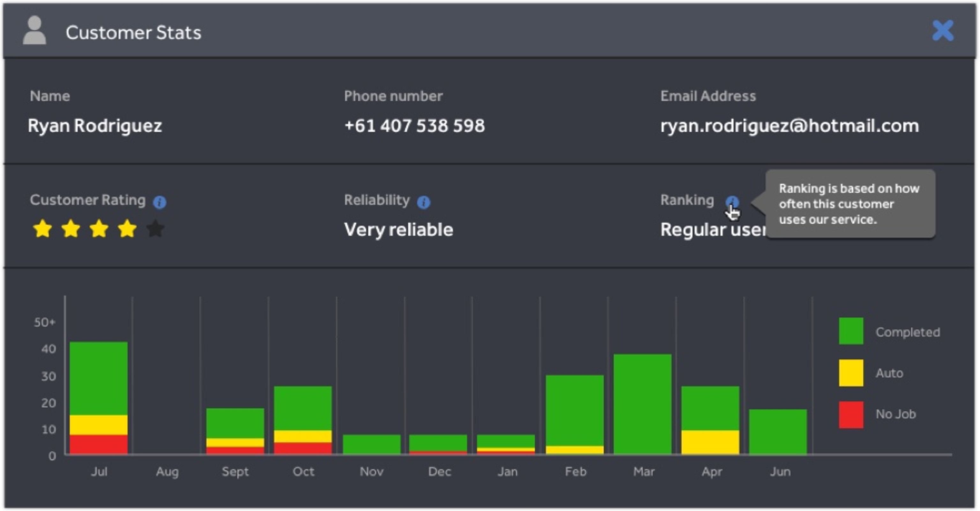980x511 pixels.
Task: Click the phone number +61 407 538 598
Action: point(414,126)
